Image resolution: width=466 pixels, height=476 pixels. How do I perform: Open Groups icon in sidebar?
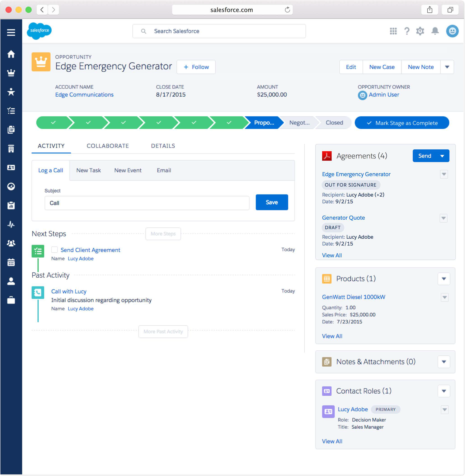point(11,243)
